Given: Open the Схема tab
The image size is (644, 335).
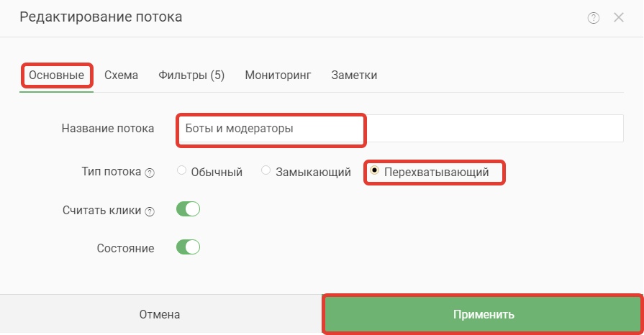Looking at the screenshot, I should (x=121, y=75).
